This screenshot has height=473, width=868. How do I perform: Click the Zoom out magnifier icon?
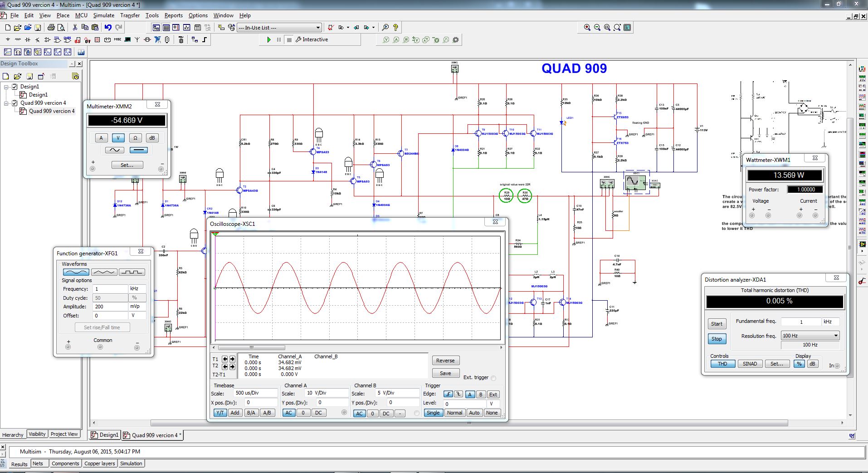point(597,28)
